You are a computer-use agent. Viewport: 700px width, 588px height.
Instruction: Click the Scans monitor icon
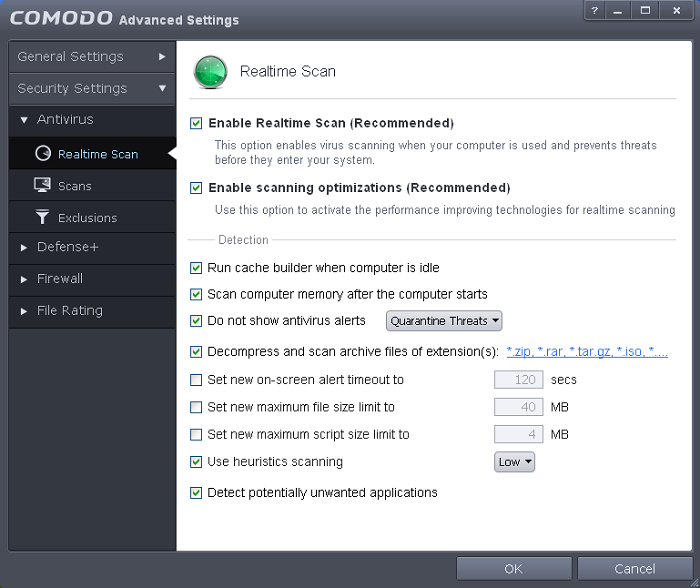(42, 185)
